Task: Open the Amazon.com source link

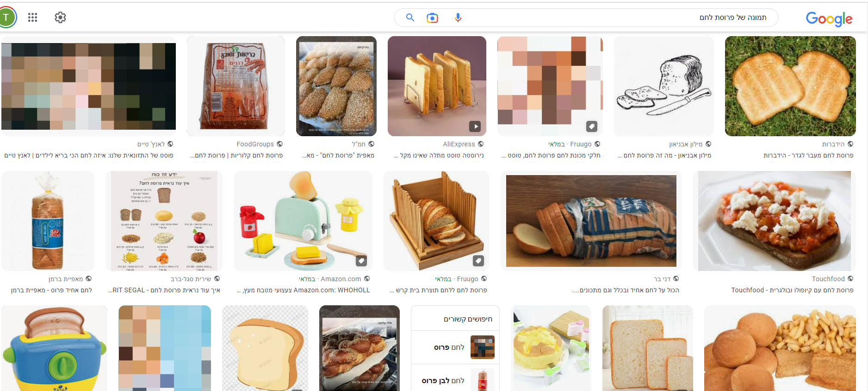Action: 341,279
